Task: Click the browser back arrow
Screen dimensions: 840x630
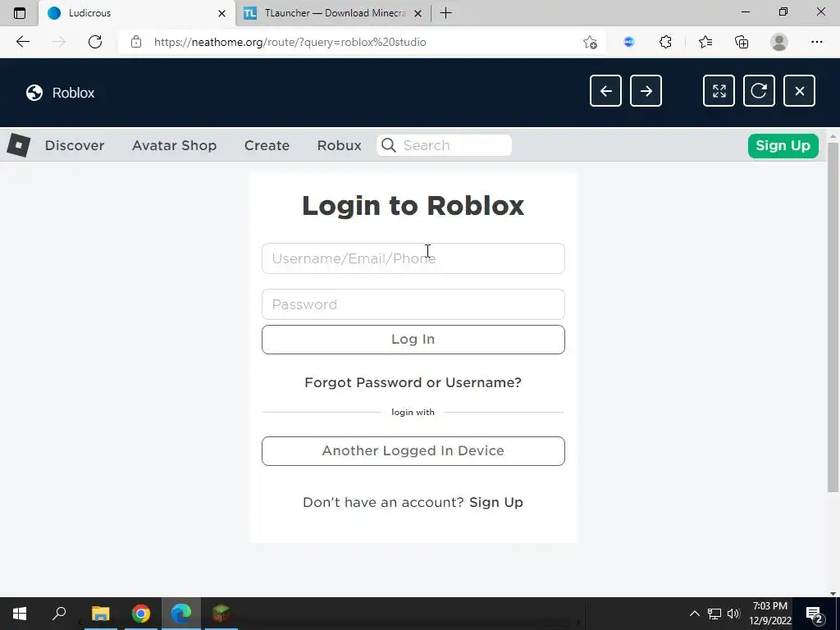Action: pos(22,42)
